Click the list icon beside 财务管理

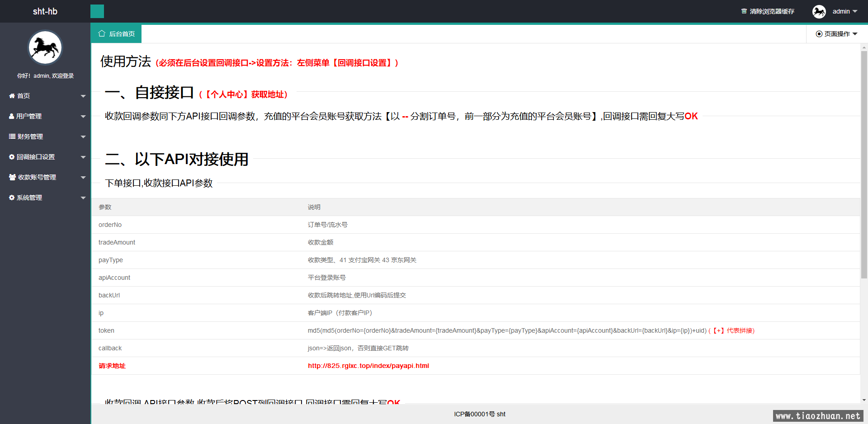click(12, 137)
